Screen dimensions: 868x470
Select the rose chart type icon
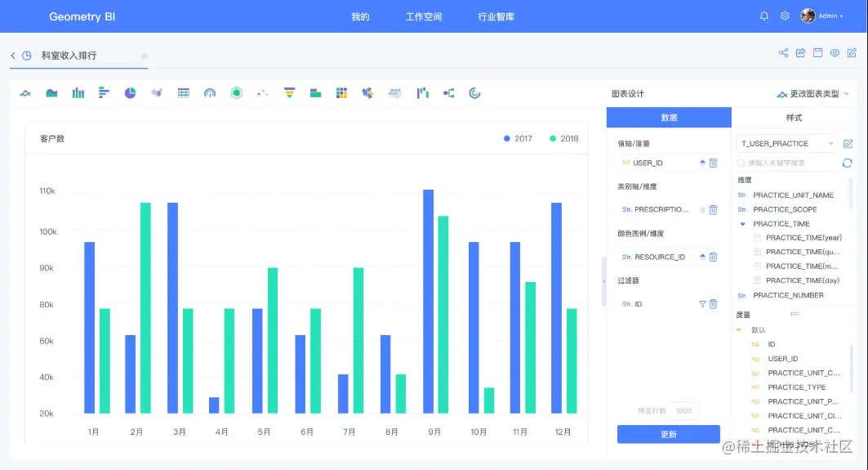(x=367, y=93)
